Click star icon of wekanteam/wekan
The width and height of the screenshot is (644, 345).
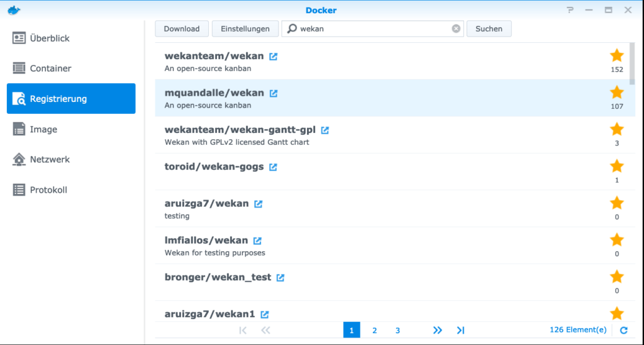(x=617, y=55)
